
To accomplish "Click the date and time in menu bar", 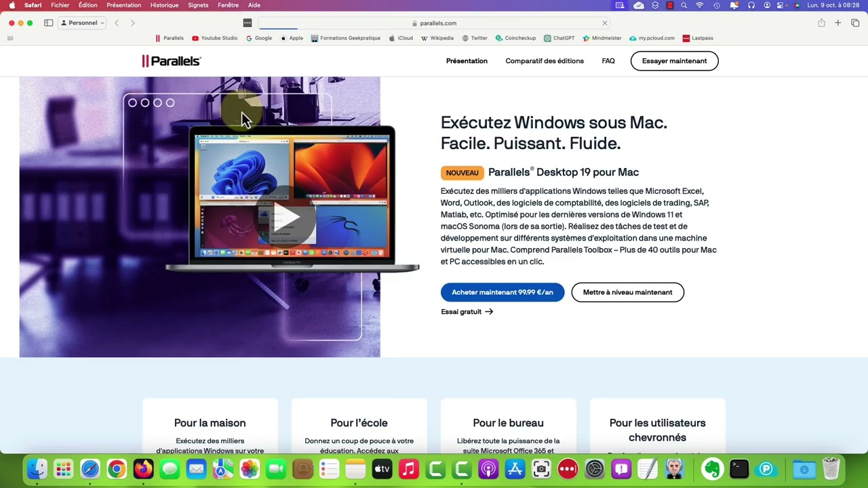I will click(x=833, y=5).
